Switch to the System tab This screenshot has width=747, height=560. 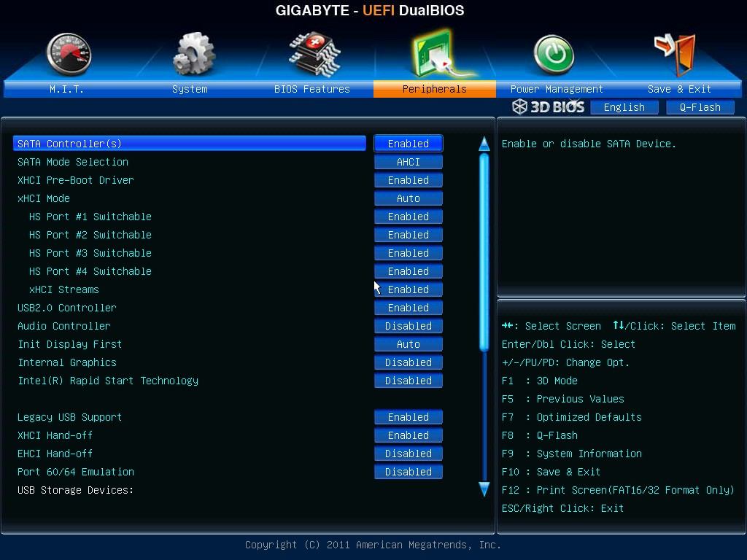190,89
